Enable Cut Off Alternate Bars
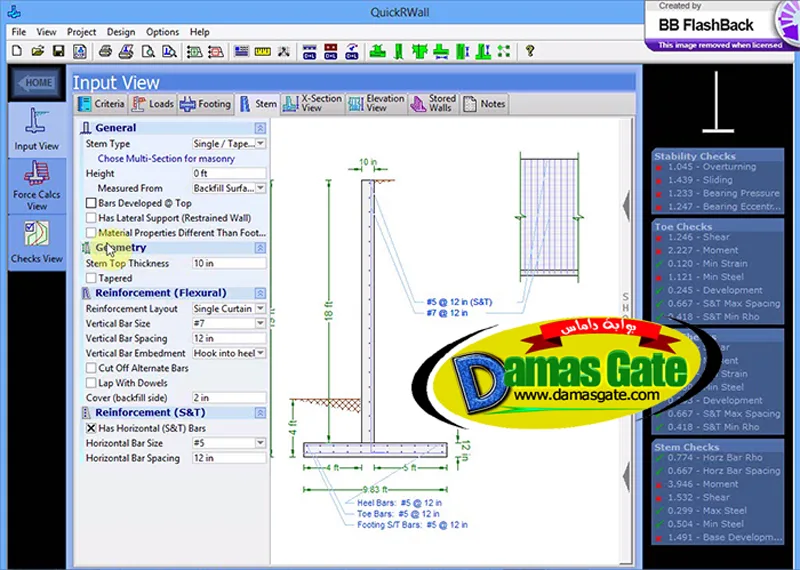The image size is (800, 570). (91, 368)
